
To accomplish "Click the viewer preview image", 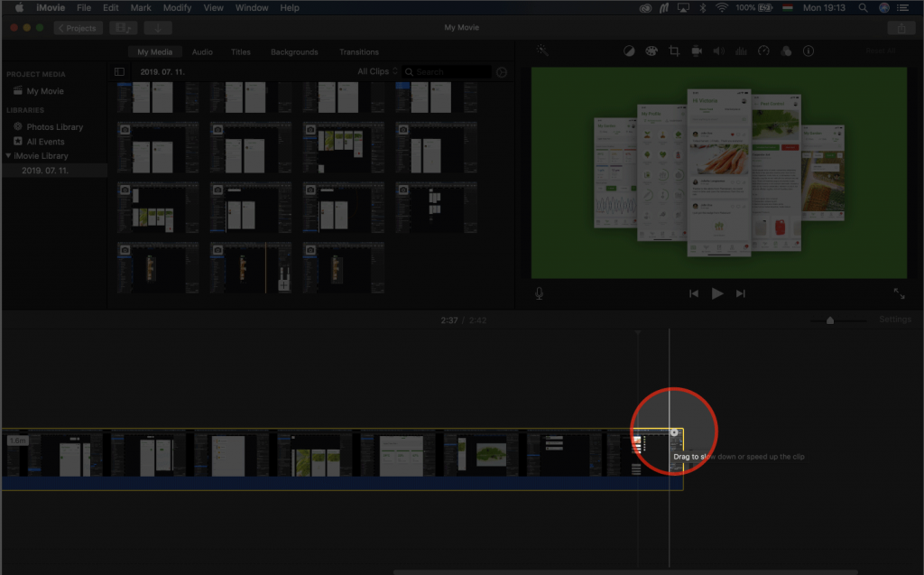I will pos(719,172).
